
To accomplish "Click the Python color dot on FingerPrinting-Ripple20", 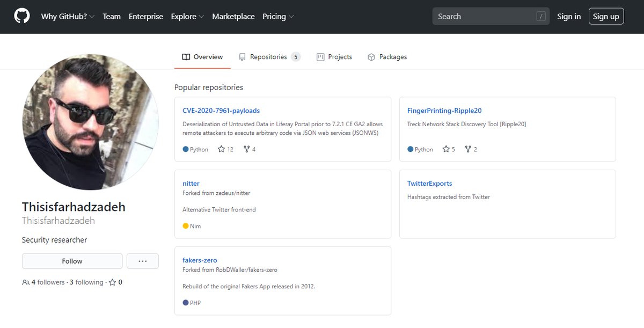I will (411, 149).
